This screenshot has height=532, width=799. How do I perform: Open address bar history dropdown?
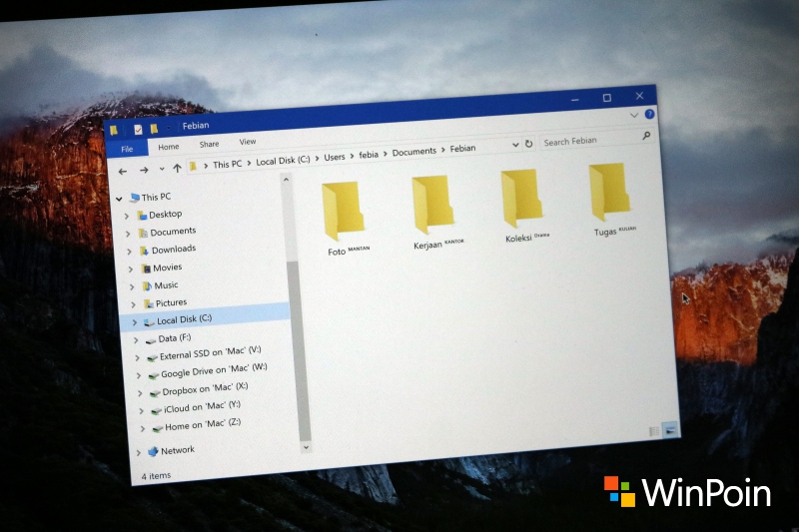[515, 145]
